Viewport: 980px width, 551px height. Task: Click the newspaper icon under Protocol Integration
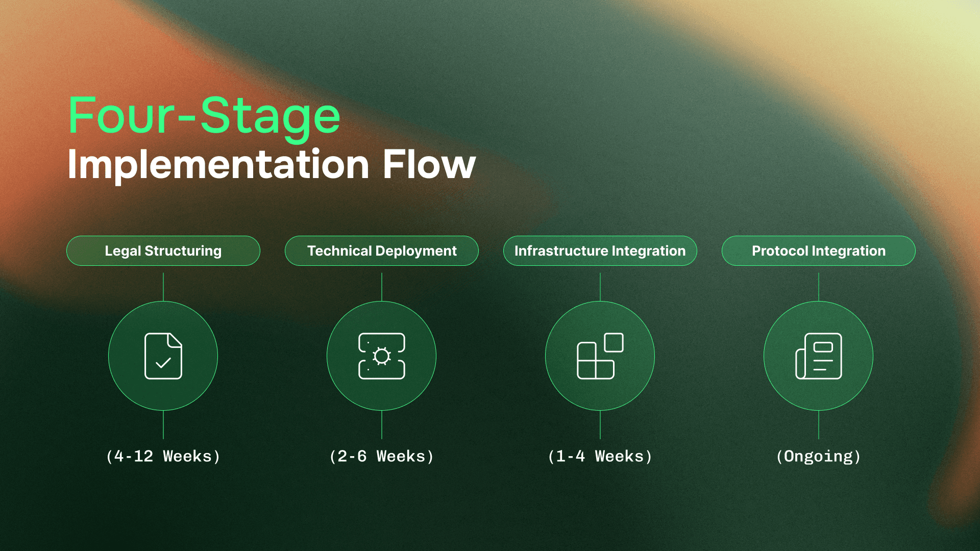point(819,356)
